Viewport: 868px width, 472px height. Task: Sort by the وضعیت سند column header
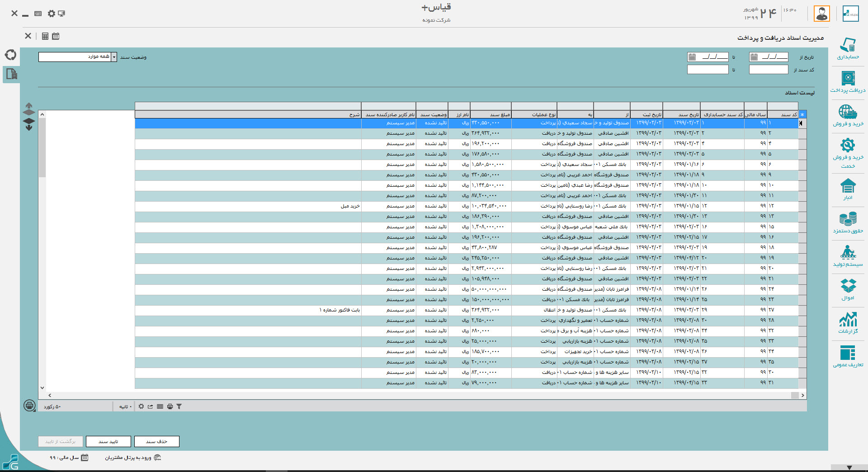(432, 114)
